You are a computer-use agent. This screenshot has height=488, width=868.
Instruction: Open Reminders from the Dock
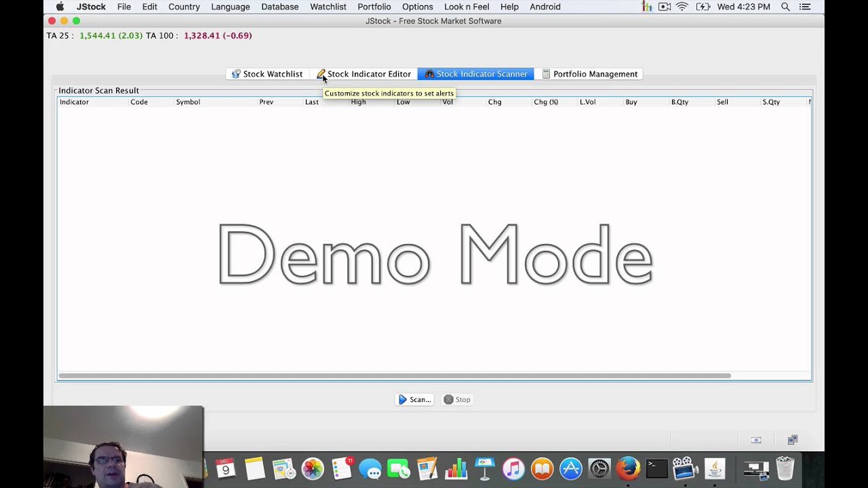(x=342, y=468)
